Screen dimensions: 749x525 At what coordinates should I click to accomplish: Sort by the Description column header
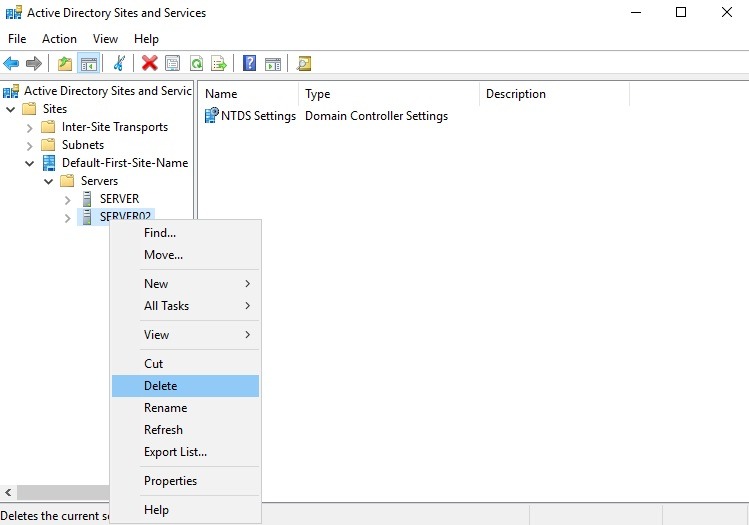tap(554, 94)
